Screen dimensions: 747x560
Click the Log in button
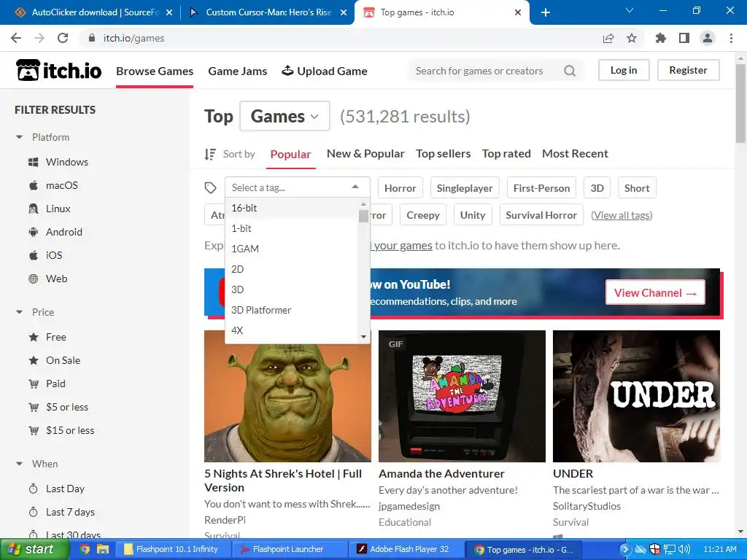point(624,70)
